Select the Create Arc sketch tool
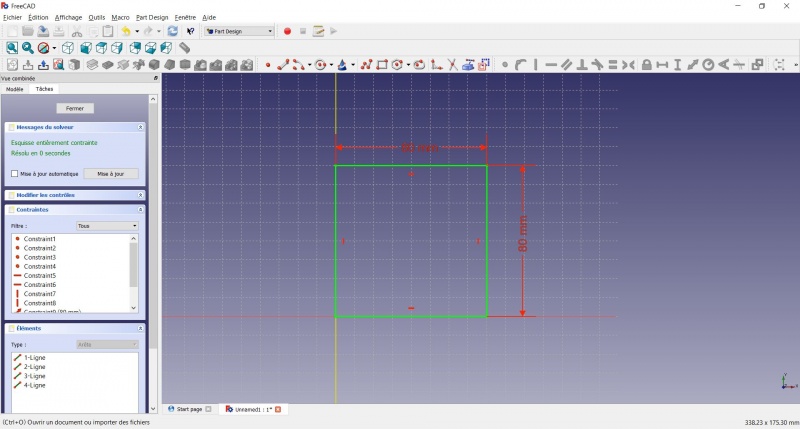 [x=298, y=65]
